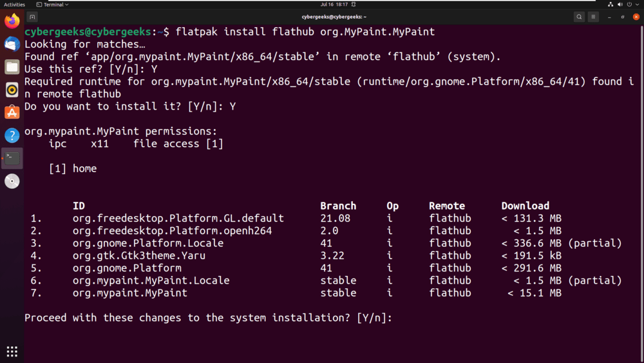Click the 'Download' column header

point(525,206)
